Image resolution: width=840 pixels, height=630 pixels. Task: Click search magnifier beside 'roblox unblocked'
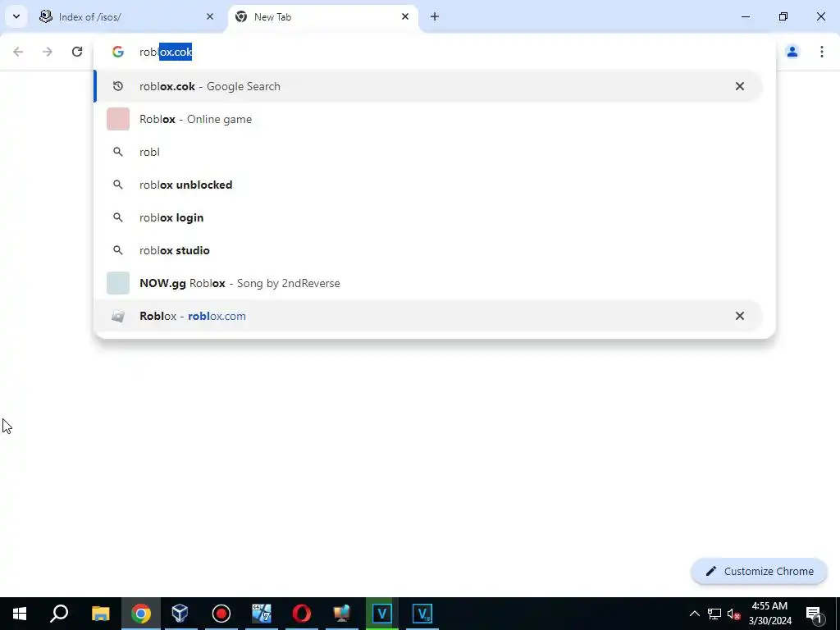118,185
